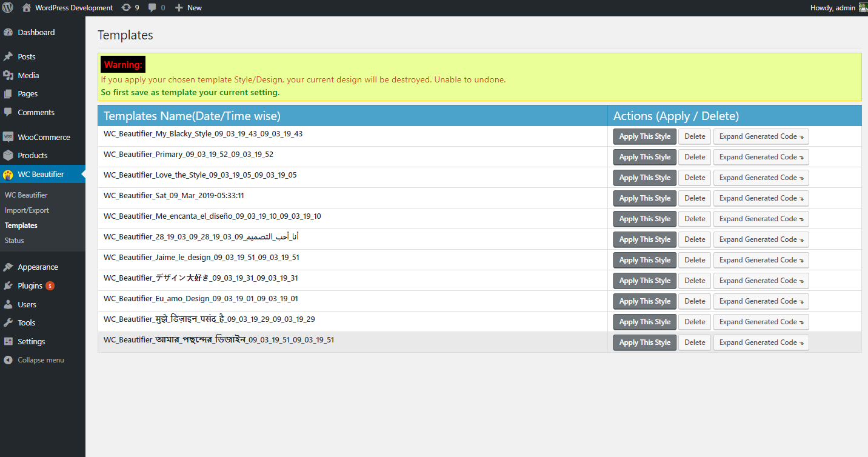Expand generated code for the Arabic-named template
Screen dimensions: 868x457
tap(761, 239)
